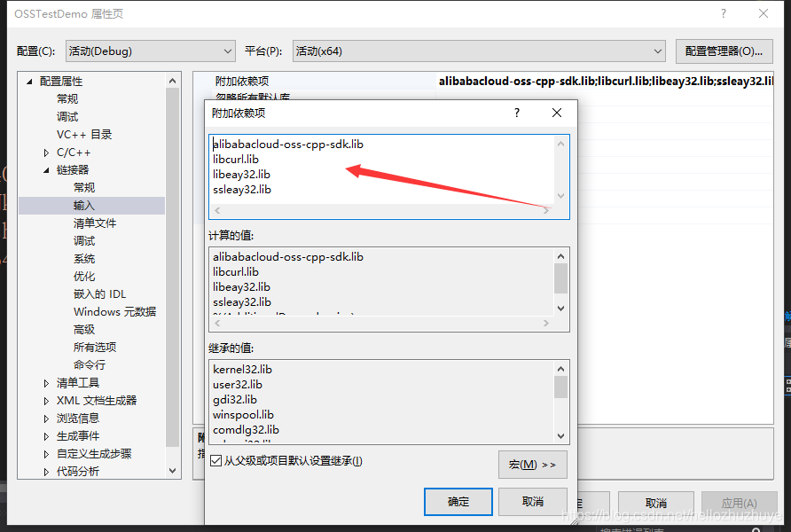The width and height of the screenshot is (791, 532).
Task: Open the 平台 (x64) platform dropdown
Action: pyautogui.click(x=479, y=51)
